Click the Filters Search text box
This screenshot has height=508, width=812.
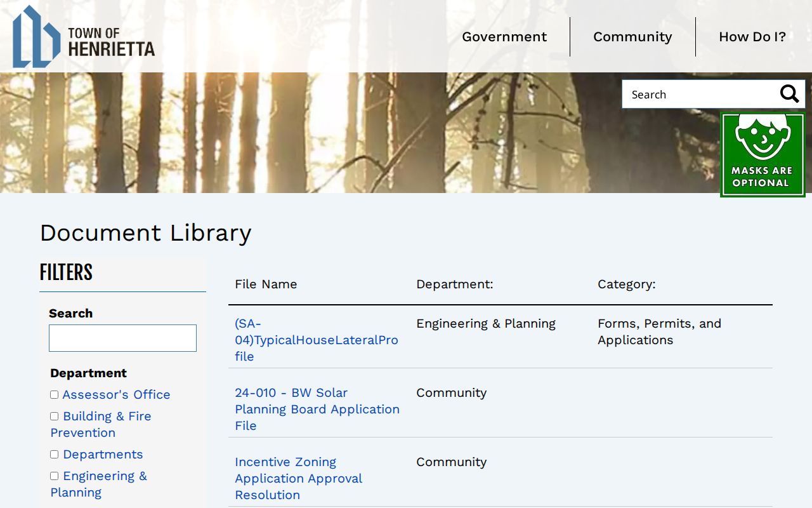pos(122,338)
